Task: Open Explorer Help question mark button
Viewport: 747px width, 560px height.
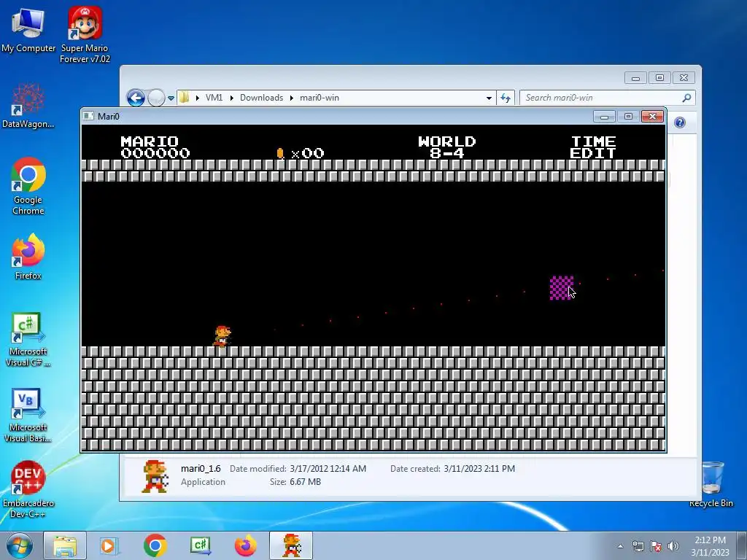Action: click(680, 122)
